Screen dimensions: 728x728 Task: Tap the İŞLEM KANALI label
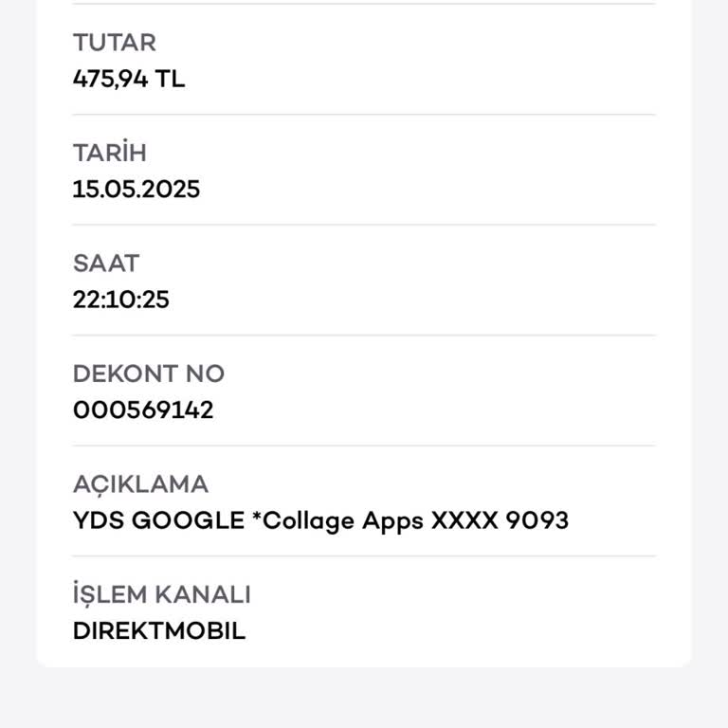161,595
